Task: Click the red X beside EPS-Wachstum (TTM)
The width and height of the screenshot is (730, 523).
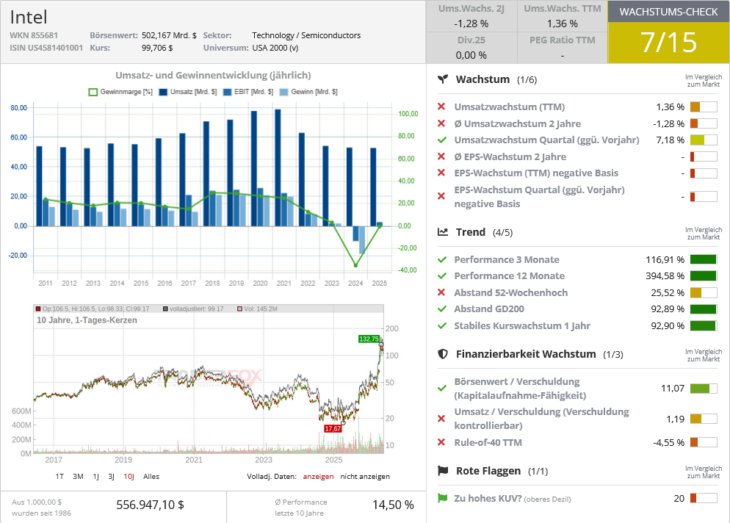Action: coord(441,173)
